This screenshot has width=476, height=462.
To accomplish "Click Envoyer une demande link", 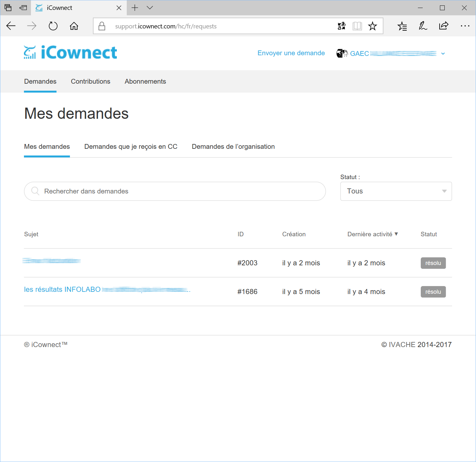I will 291,53.
